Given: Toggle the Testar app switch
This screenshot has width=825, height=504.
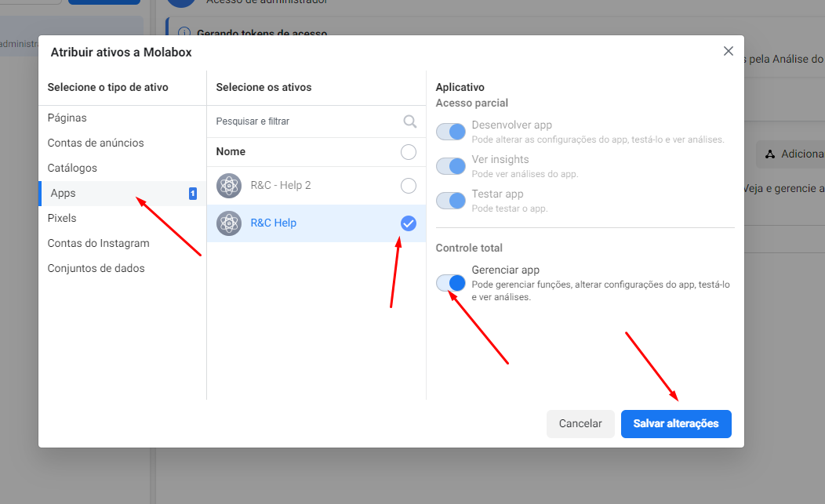Looking at the screenshot, I should pyautogui.click(x=451, y=201).
